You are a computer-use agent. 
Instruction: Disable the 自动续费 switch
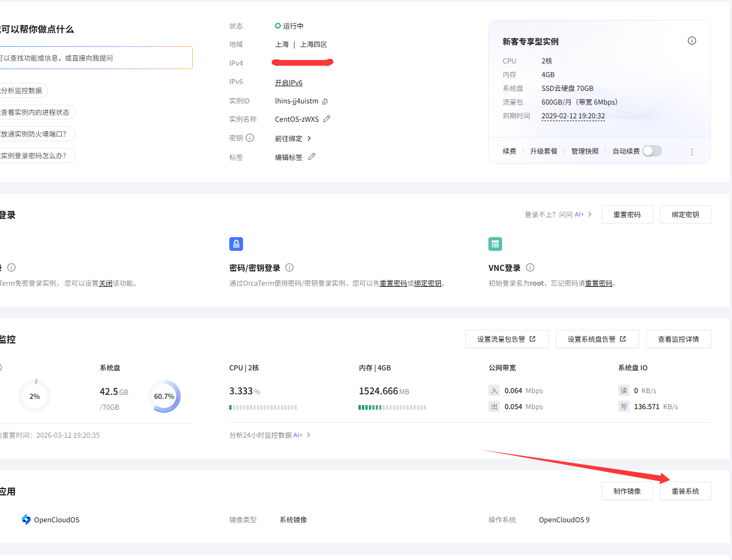point(651,151)
